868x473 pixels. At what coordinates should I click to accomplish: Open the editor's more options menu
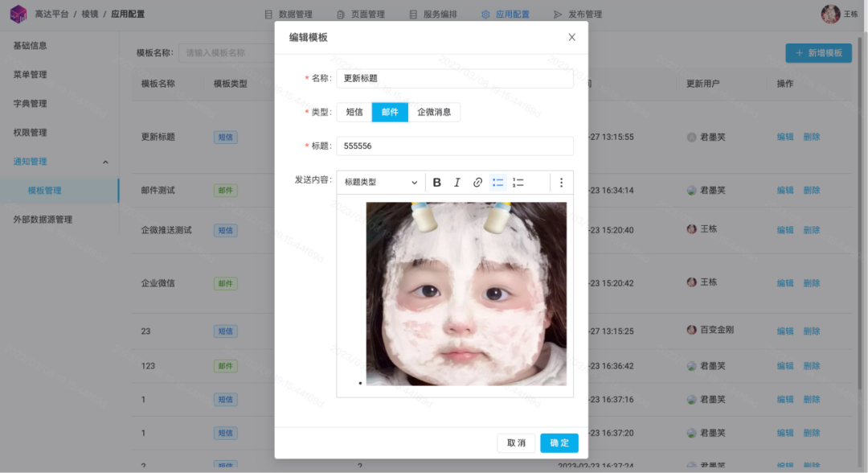click(561, 183)
